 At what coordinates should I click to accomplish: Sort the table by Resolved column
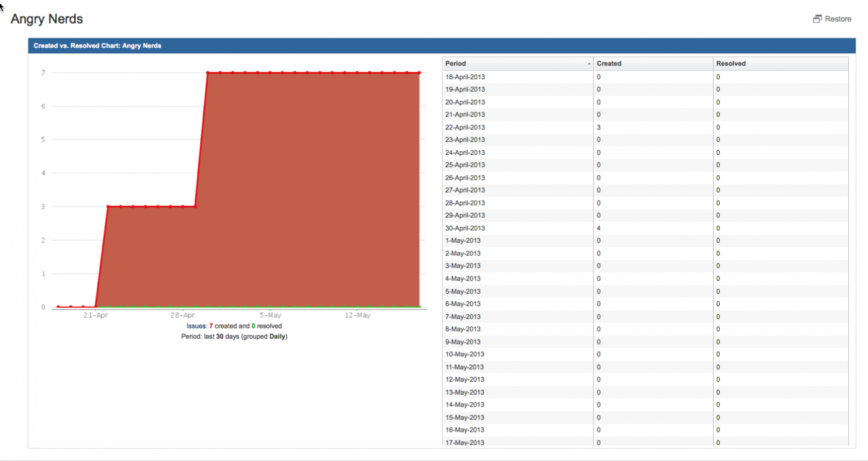click(730, 64)
